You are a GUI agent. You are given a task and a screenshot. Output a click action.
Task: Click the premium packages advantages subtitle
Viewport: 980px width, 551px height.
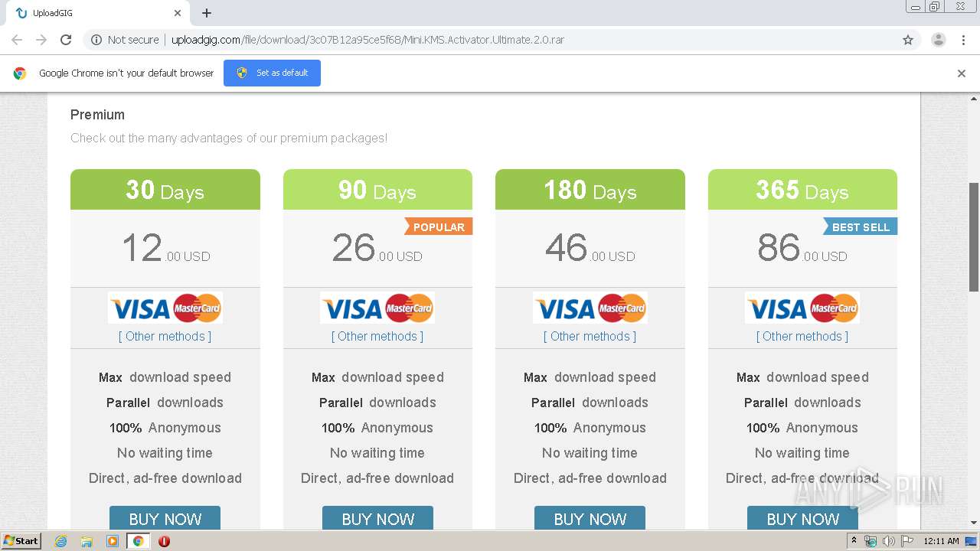coord(229,139)
